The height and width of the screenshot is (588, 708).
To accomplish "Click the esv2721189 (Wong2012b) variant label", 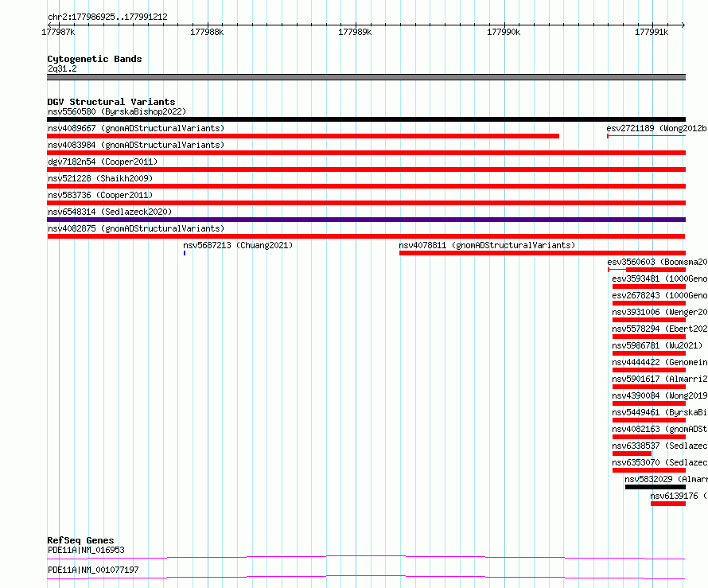I will [657, 128].
